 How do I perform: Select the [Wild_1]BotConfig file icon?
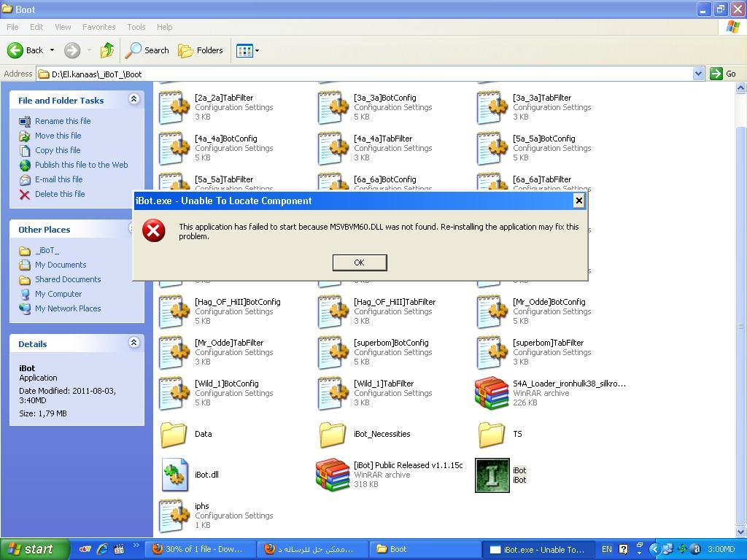click(x=174, y=393)
